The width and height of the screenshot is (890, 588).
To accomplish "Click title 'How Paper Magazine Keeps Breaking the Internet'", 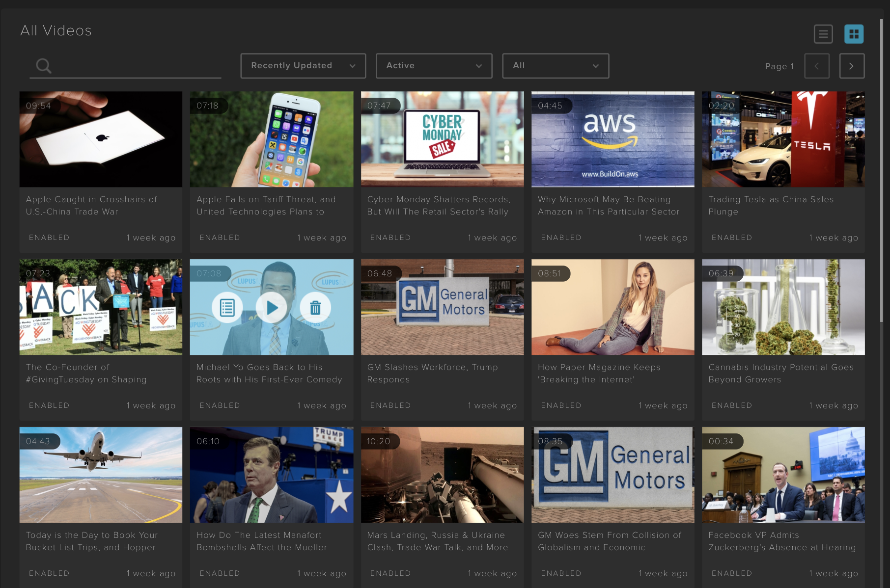I will point(599,374).
